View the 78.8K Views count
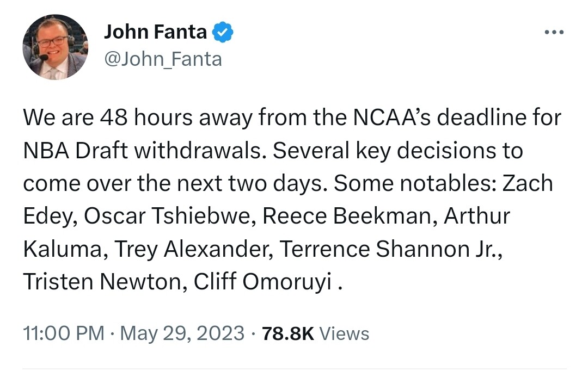The width and height of the screenshot is (588, 371). coord(315,333)
